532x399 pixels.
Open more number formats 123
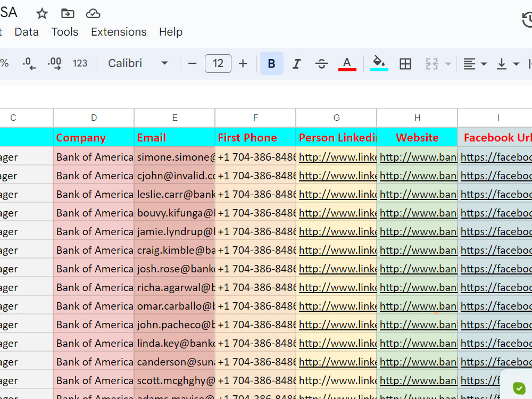click(x=80, y=63)
